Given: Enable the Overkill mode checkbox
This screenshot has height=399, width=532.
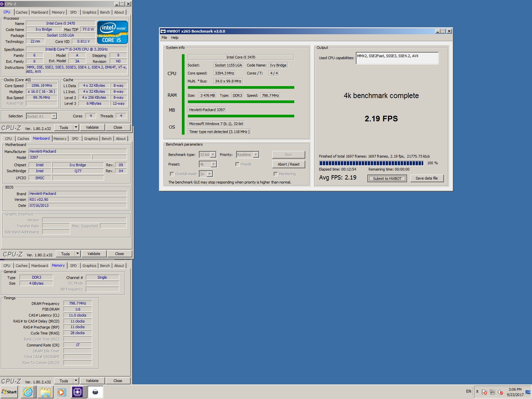Looking at the screenshot, I should tap(172, 174).
